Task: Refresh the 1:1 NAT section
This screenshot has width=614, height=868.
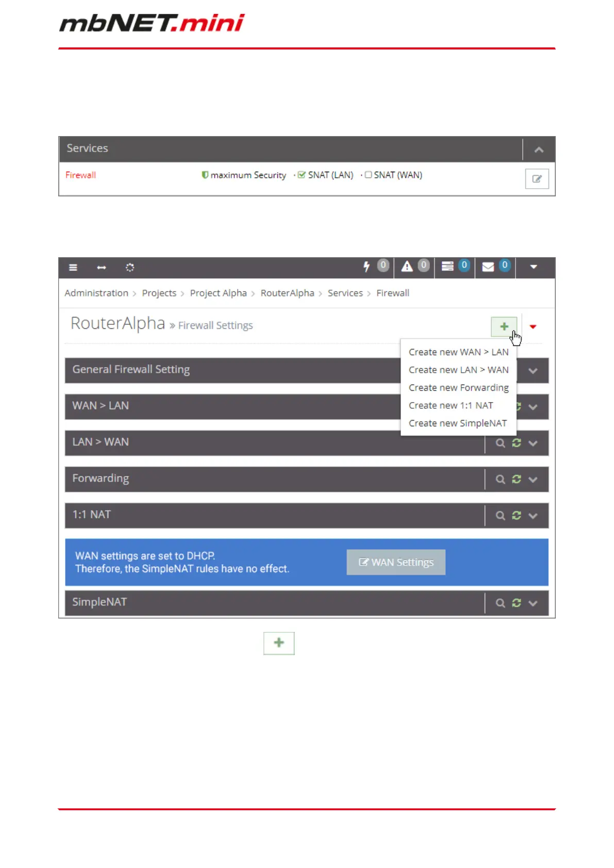Action: [x=517, y=515]
